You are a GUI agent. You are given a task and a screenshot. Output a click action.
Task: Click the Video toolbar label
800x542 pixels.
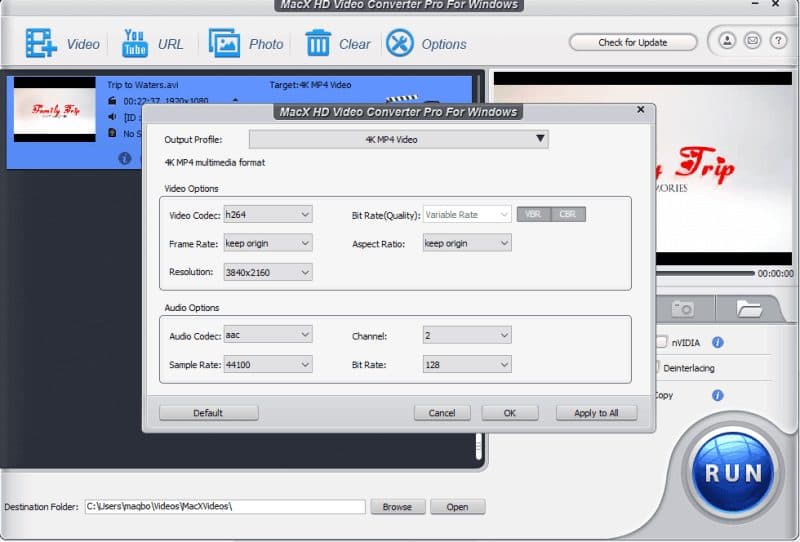[x=83, y=44]
